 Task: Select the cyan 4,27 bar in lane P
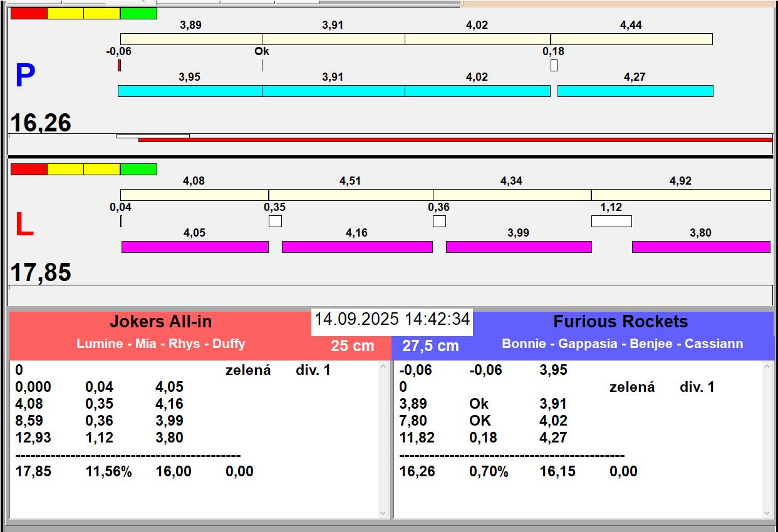[x=635, y=91]
